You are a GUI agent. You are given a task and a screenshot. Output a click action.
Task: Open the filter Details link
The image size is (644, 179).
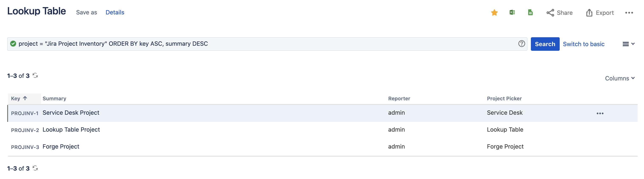coord(115,12)
